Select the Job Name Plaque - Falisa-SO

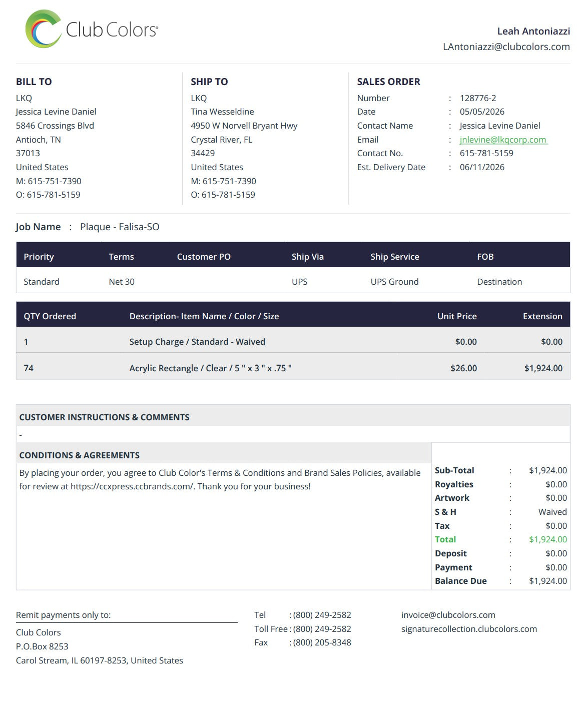click(x=120, y=227)
